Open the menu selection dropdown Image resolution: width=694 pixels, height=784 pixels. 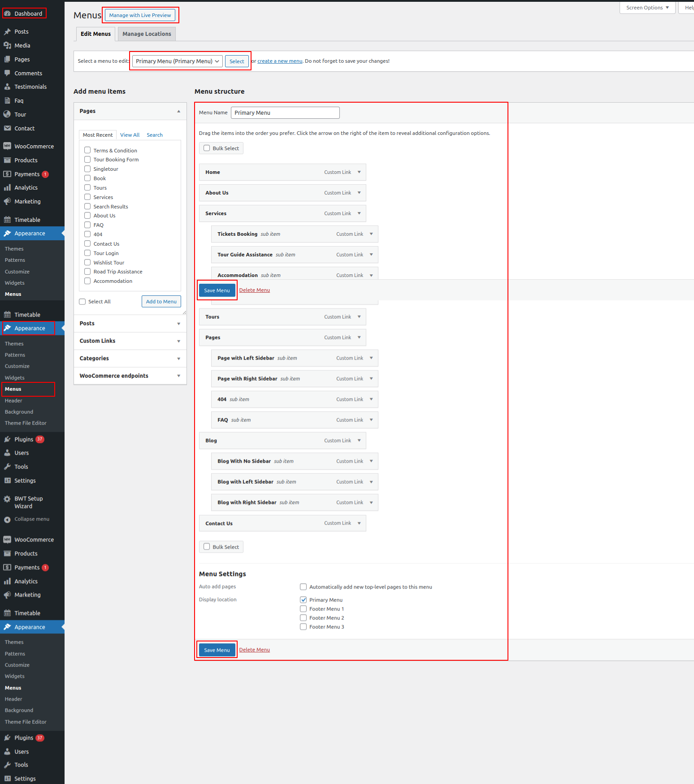point(177,61)
